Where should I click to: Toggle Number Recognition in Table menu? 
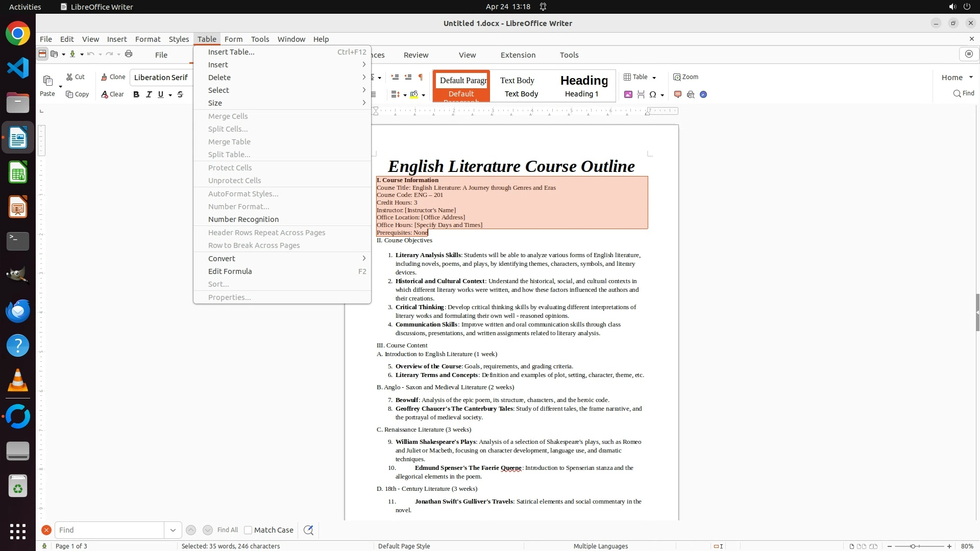(243, 219)
